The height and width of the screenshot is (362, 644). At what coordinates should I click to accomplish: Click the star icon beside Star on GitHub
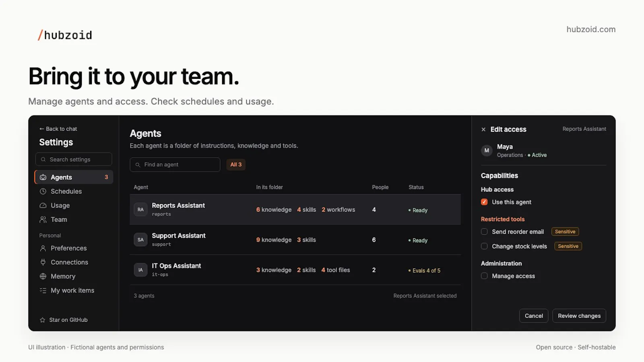(x=42, y=320)
